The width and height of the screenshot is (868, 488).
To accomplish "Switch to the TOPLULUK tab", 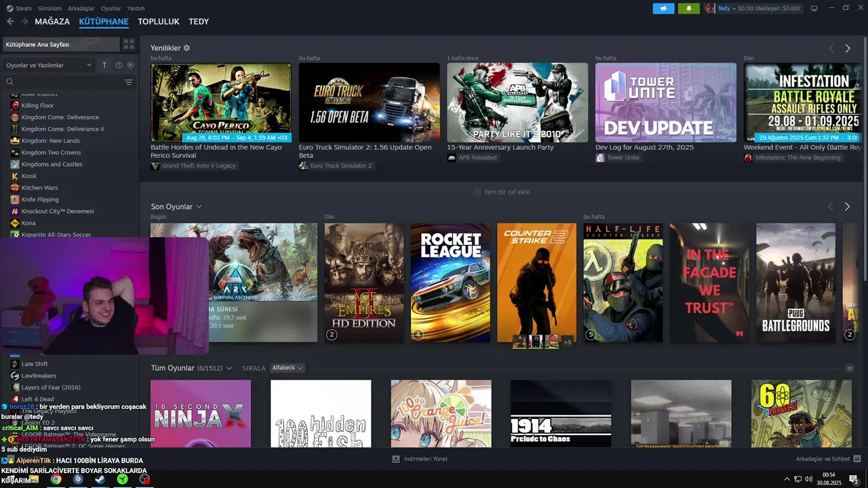I will 159,22.
